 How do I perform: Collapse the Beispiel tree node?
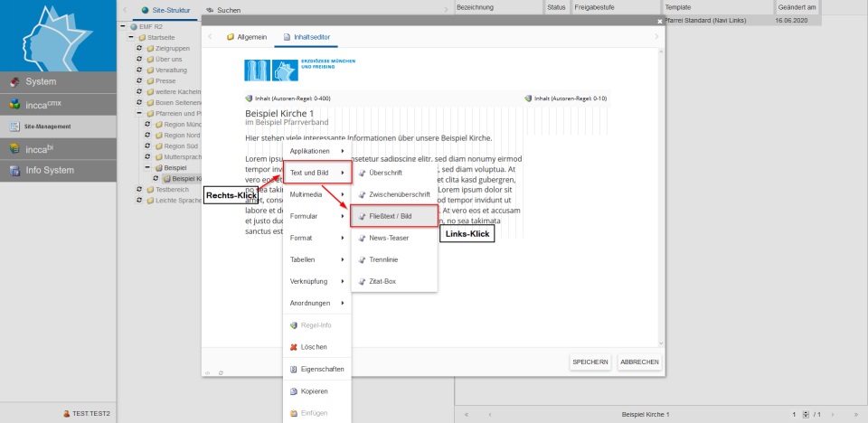[x=146, y=168]
